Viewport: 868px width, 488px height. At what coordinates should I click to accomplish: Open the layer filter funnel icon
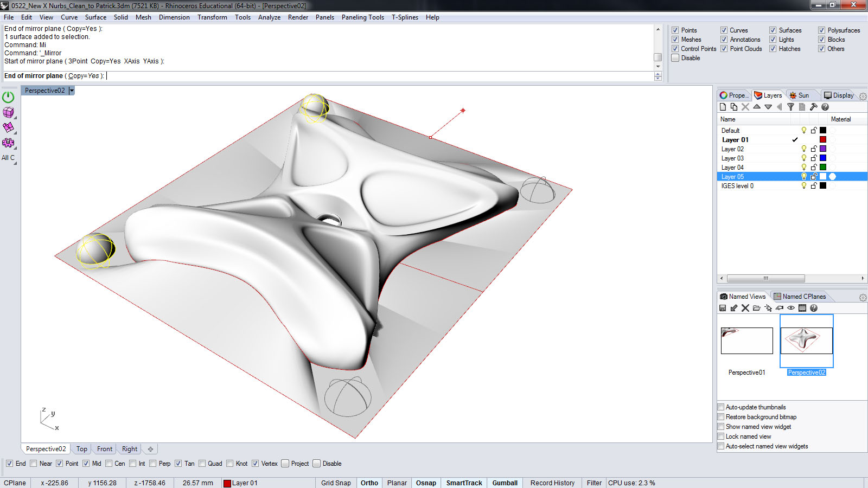click(x=791, y=107)
